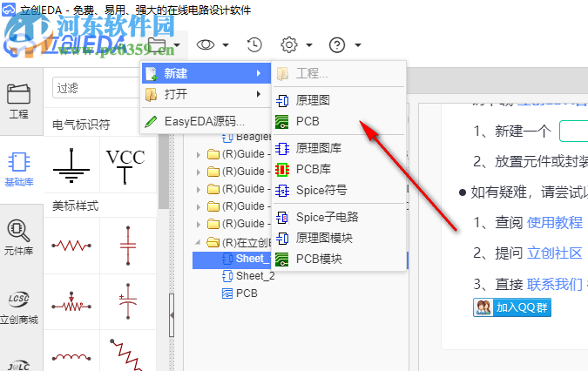Screen dimensions: 588x371
Task: Open the history clock icon
Action: 254,45
